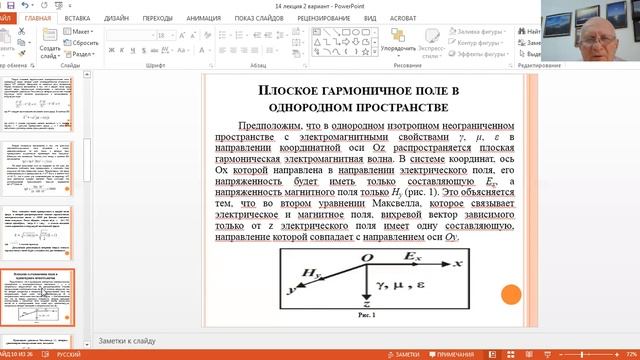Toggle the Примечания comments pane
This screenshot has height=360, width=640.
[x=451, y=355]
